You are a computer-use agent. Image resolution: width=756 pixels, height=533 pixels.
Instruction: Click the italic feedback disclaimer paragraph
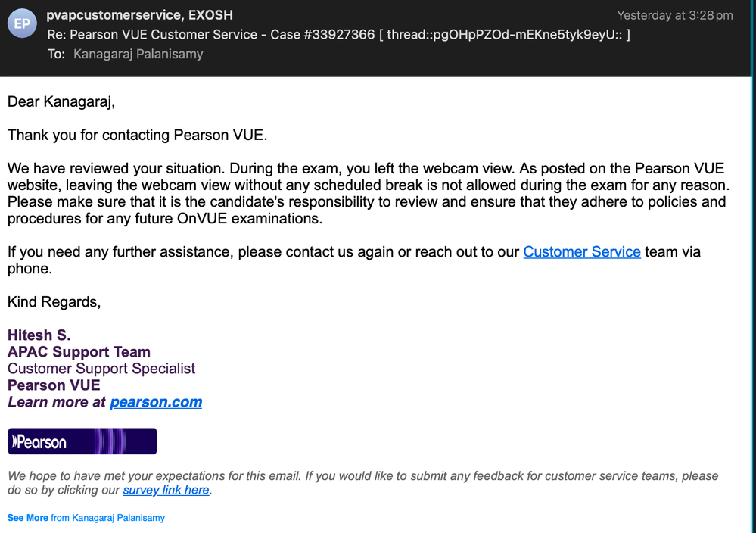click(362, 476)
